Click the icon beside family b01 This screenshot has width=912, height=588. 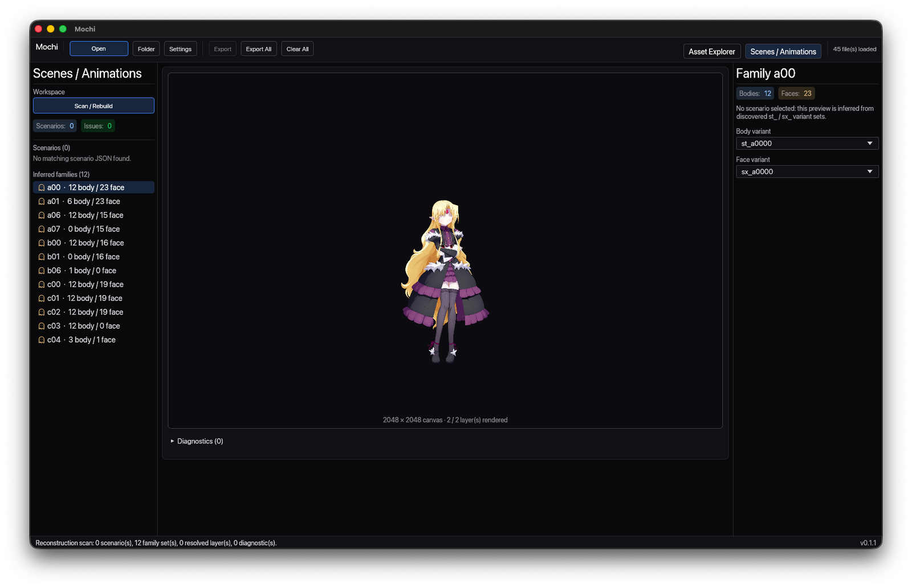tap(42, 257)
